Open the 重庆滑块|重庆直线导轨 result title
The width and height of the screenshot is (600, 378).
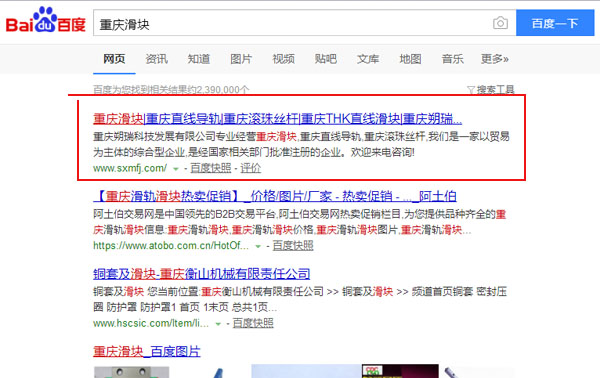[x=277, y=119]
